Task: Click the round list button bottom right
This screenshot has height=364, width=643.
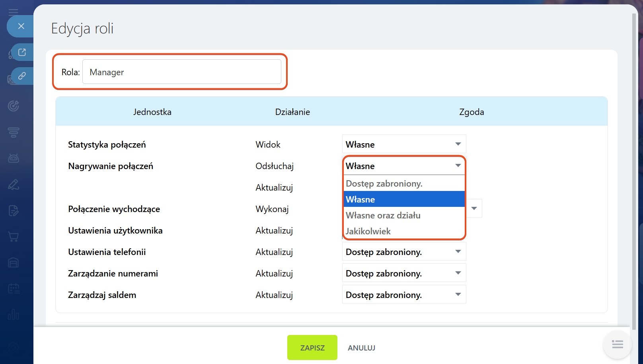Action: (x=617, y=345)
